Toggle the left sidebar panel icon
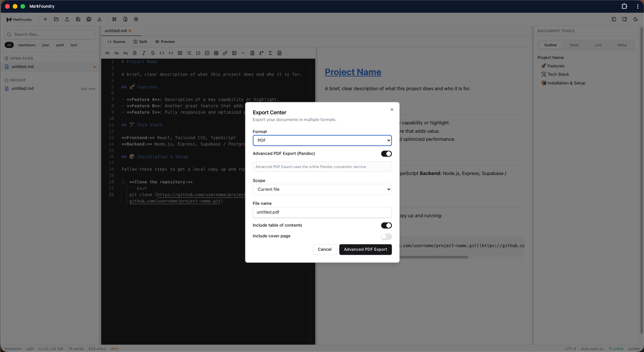Image resolution: width=644 pixels, height=352 pixels. [x=614, y=19]
